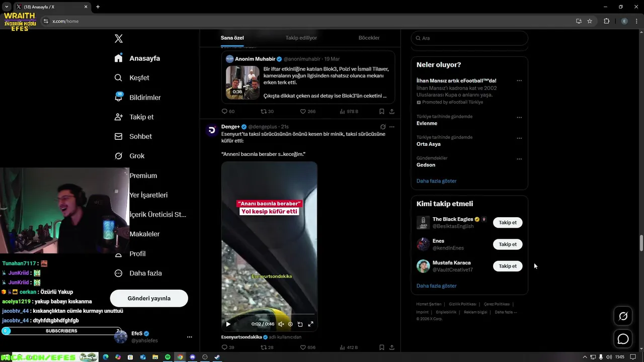Click the Ara search field
The width and height of the screenshot is (644, 362).
[469, 38]
